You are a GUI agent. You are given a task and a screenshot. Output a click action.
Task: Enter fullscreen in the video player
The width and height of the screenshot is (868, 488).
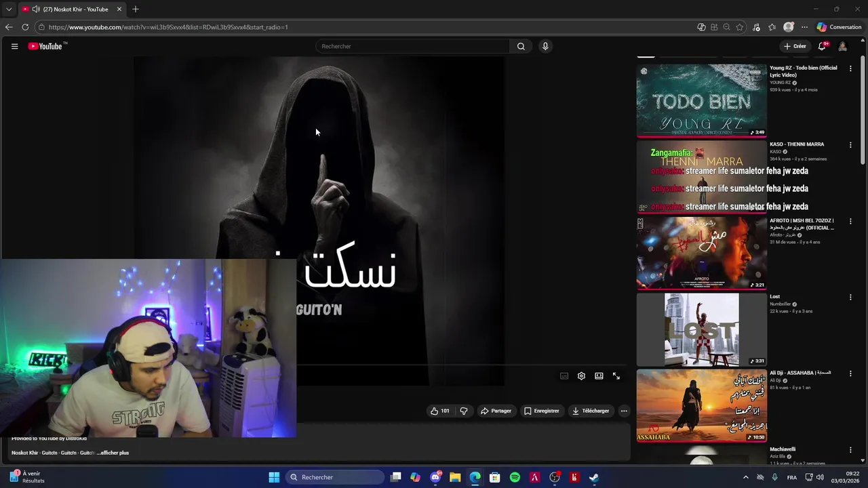(x=616, y=376)
